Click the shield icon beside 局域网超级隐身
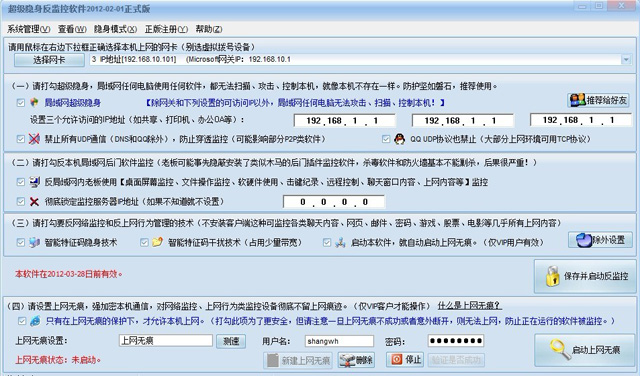The width and height of the screenshot is (640, 376). (x=34, y=102)
